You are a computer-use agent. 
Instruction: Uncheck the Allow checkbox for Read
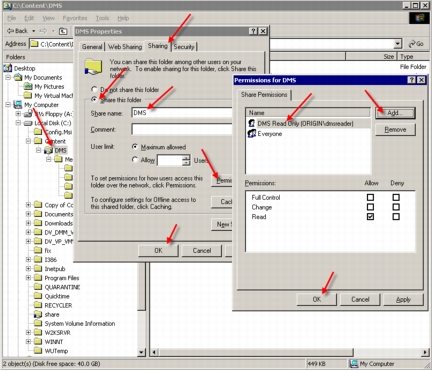pyautogui.click(x=370, y=217)
